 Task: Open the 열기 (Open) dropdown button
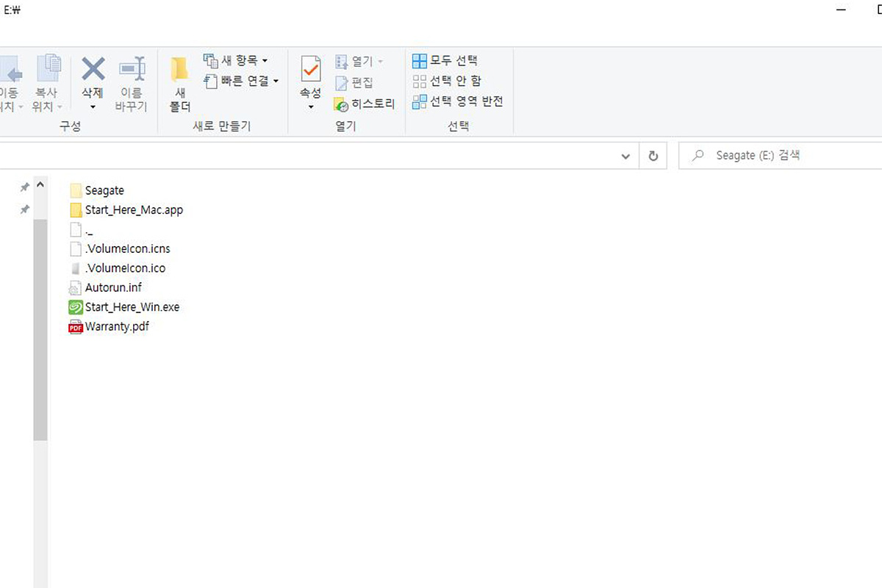[359, 61]
